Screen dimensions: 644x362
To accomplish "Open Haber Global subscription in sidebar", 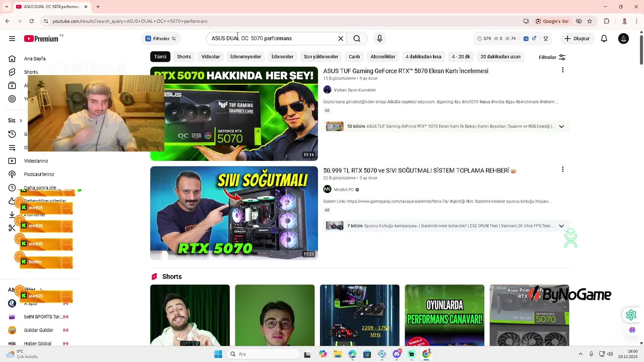I will (38, 343).
